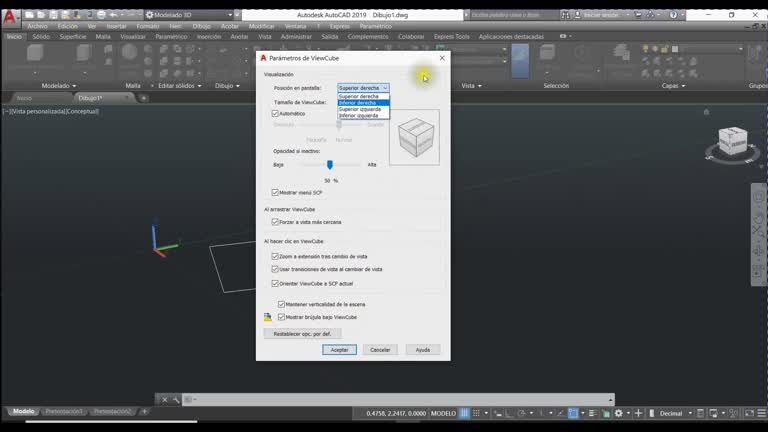Image resolution: width=768 pixels, height=432 pixels.
Task: Open the Insertar menu
Action: click(x=117, y=26)
